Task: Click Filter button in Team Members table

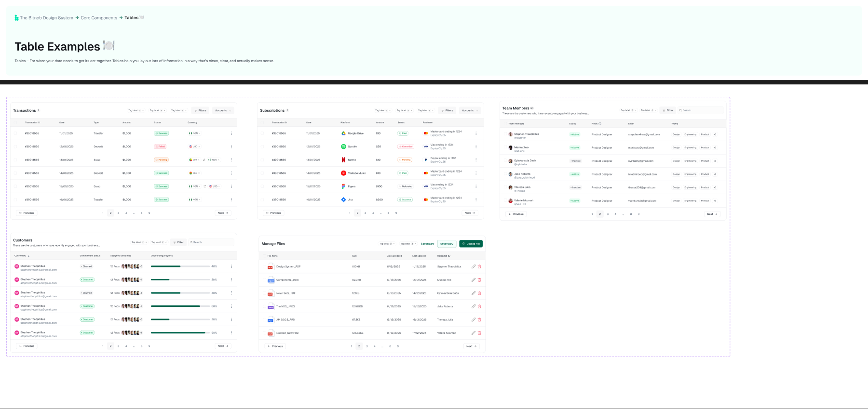Action: (x=667, y=110)
